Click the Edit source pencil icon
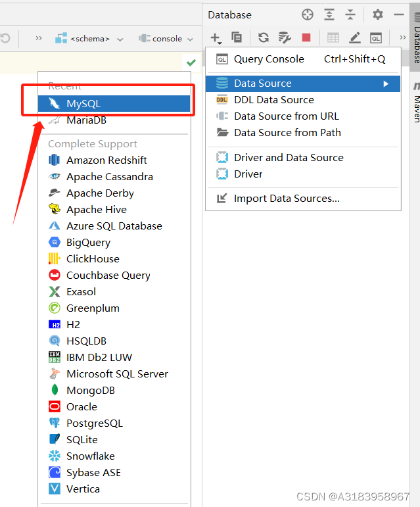The height and width of the screenshot is (507, 420). coord(355,37)
